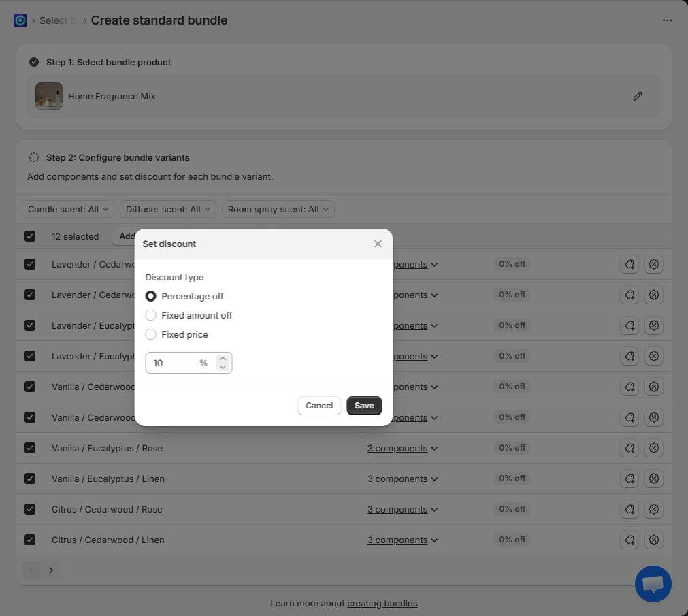Screen dimensions: 688x616
Task: Follow the creating bundles link
Action: pos(382,603)
